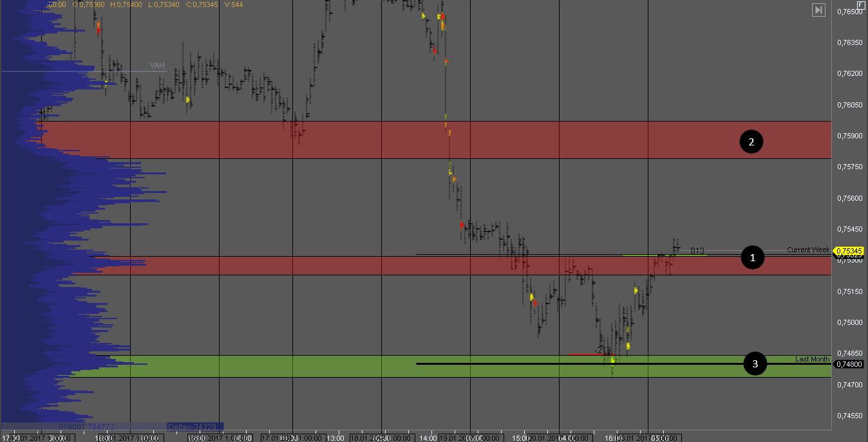
Task: Click the 0,75900 price on the scale
Action: [x=850, y=136]
